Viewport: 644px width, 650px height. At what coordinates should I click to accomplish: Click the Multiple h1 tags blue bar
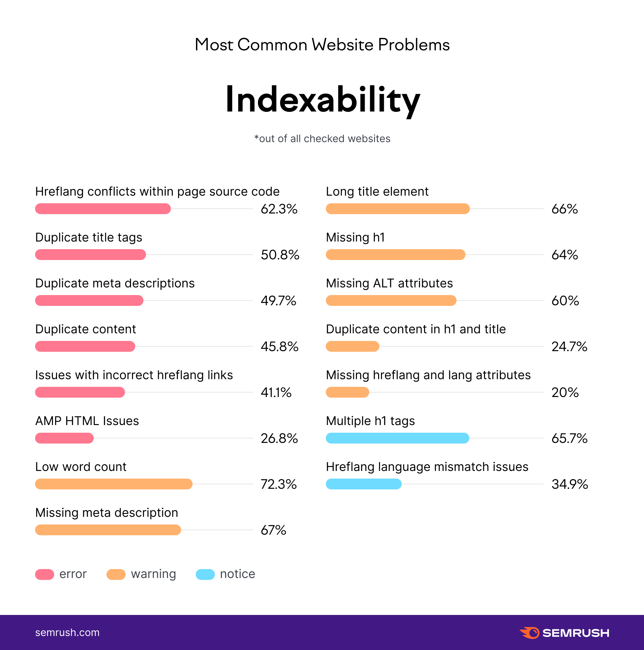398,438
